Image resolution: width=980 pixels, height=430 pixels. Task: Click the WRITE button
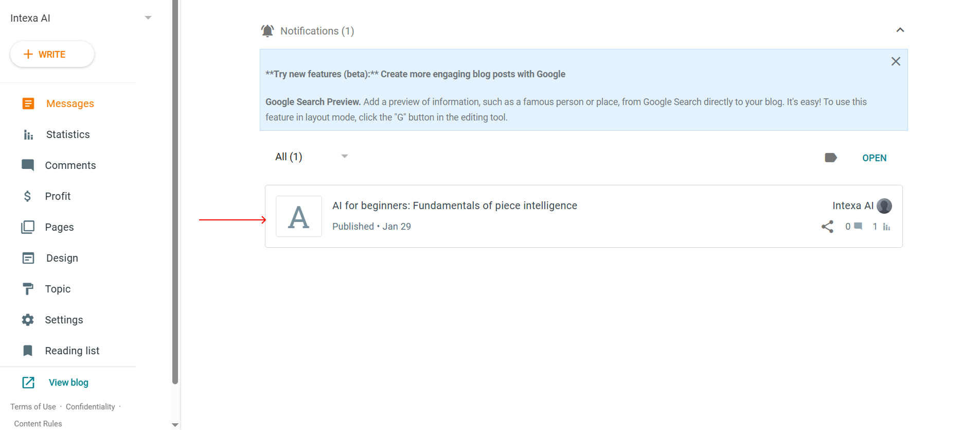pos(52,54)
